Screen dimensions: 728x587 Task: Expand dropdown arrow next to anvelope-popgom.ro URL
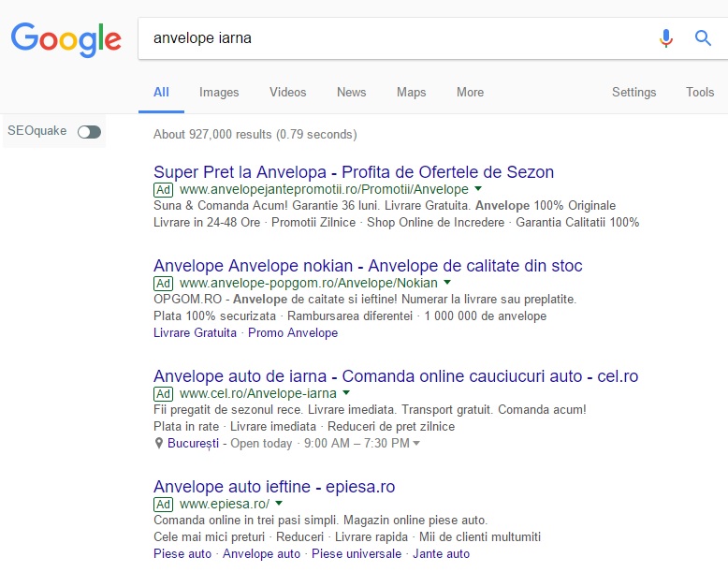(x=447, y=283)
